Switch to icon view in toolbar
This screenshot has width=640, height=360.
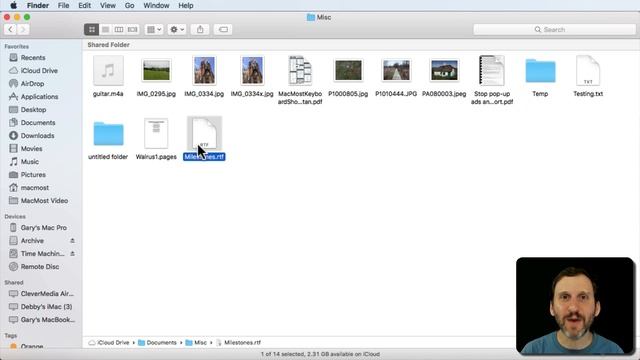click(91, 29)
